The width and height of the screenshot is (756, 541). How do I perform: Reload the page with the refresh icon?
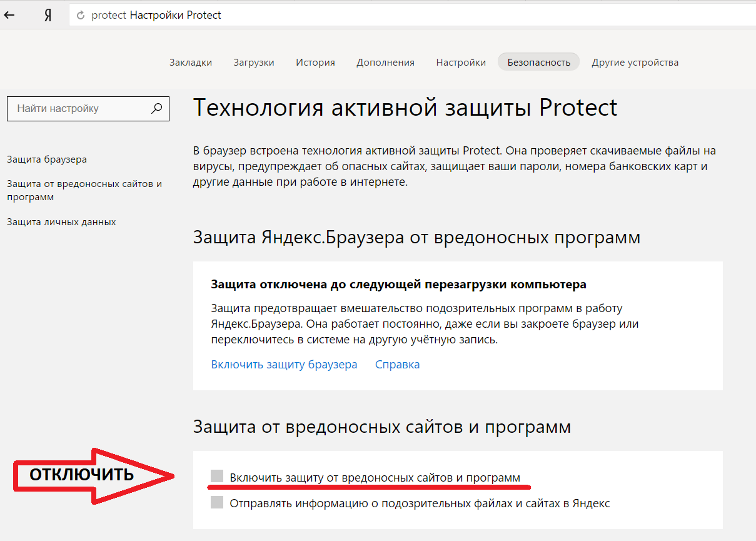(x=80, y=16)
